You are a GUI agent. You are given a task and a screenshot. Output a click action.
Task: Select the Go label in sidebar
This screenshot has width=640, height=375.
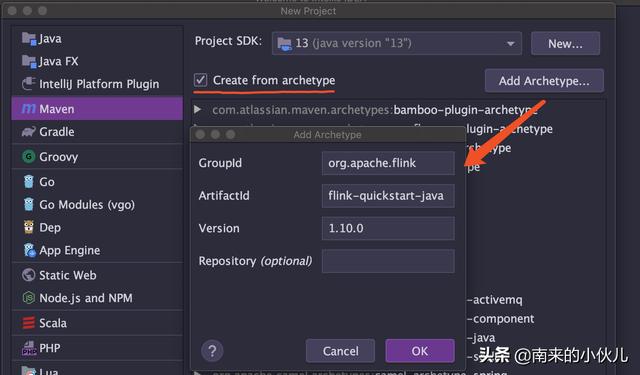pos(47,182)
